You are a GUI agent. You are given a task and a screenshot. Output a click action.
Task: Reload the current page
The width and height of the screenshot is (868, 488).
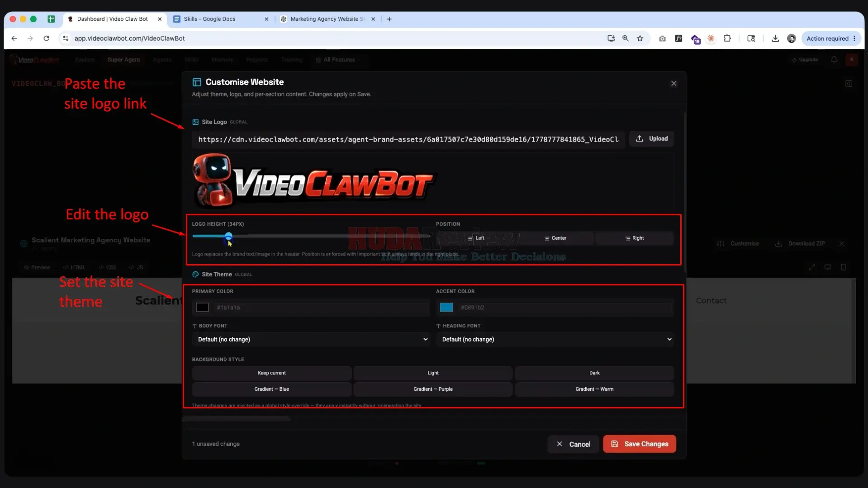tap(46, 38)
